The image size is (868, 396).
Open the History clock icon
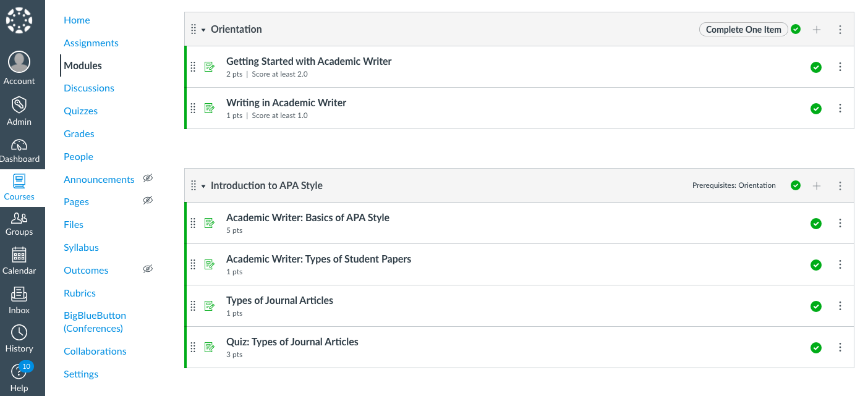pyautogui.click(x=19, y=333)
